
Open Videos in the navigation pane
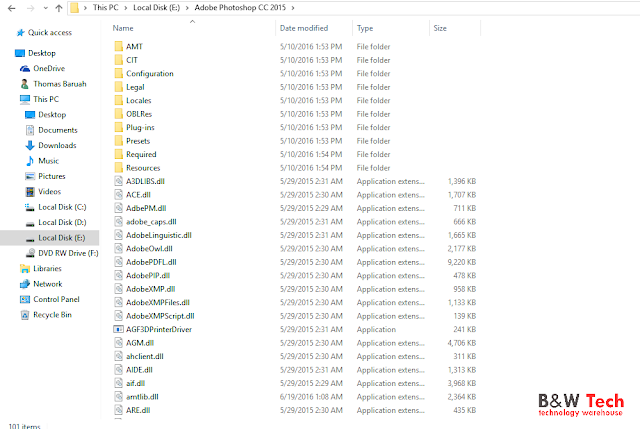click(x=43, y=192)
